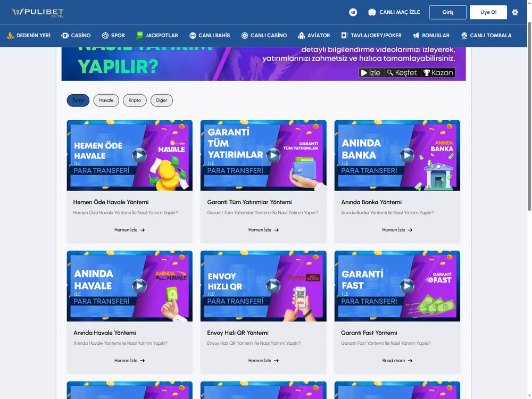Play the Anında Havale video
Image resolution: width=532 pixels, height=399 pixels.
139,286
